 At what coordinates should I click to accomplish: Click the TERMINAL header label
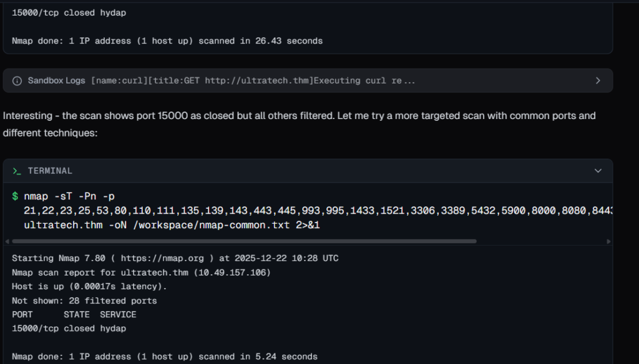click(x=50, y=171)
